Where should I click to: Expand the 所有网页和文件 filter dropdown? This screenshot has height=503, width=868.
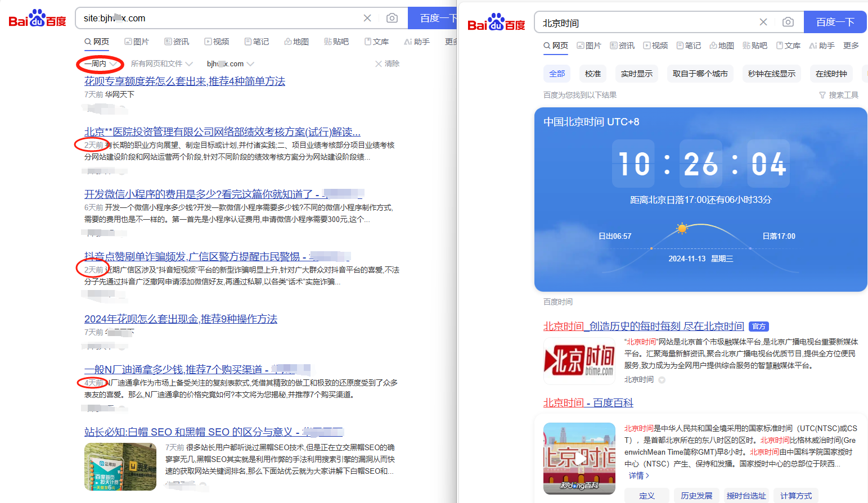tap(162, 64)
